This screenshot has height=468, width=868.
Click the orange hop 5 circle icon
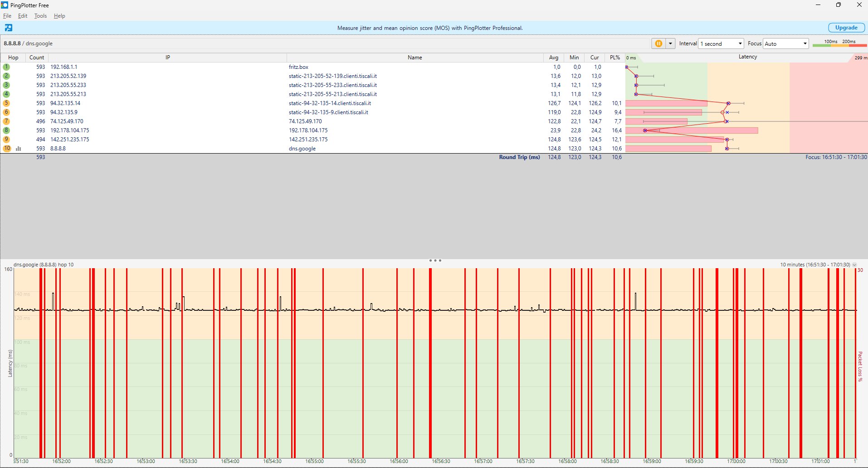pos(6,103)
